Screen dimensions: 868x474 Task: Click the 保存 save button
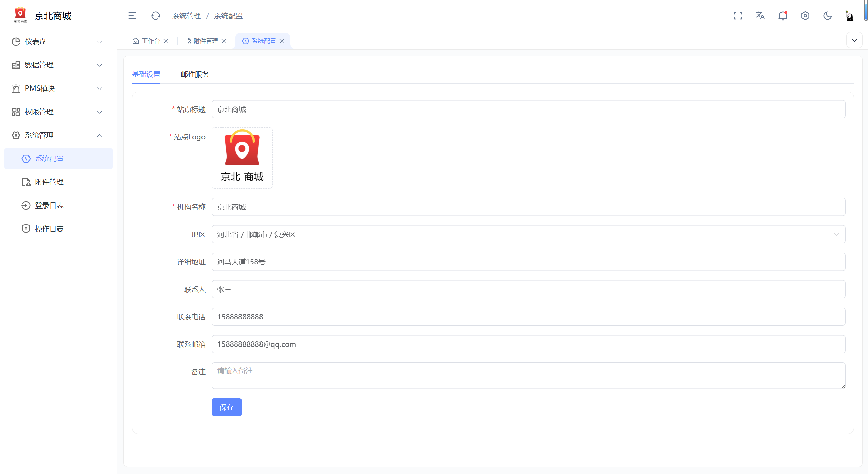point(227,407)
